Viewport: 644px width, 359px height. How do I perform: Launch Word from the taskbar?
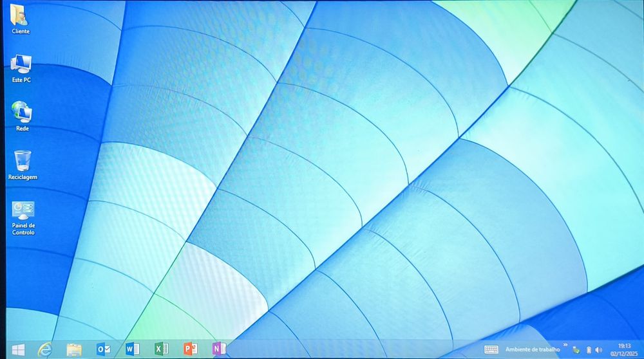(132, 349)
